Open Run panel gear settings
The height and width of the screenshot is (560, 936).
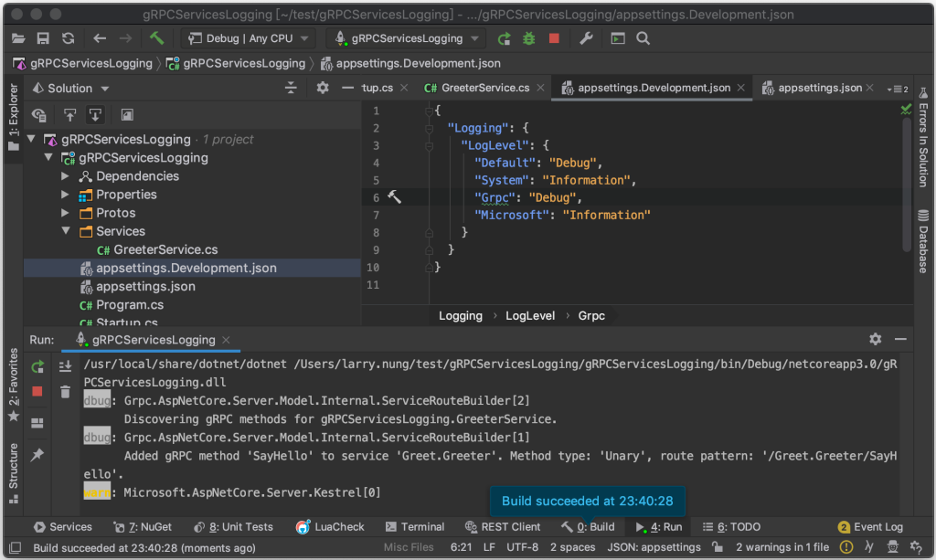pyautogui.click(x=875, y=339)
